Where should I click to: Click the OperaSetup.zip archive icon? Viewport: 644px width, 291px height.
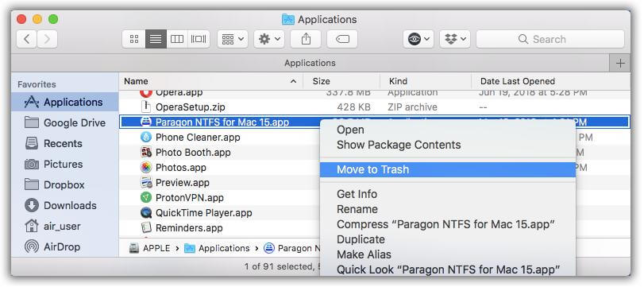[146, 107]
